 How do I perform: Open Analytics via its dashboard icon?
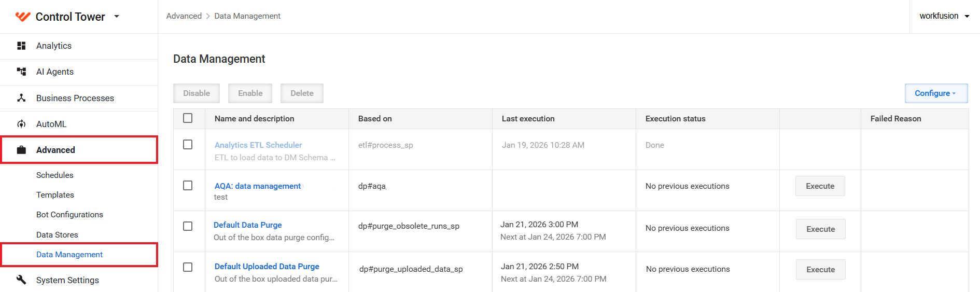[21, 46]
